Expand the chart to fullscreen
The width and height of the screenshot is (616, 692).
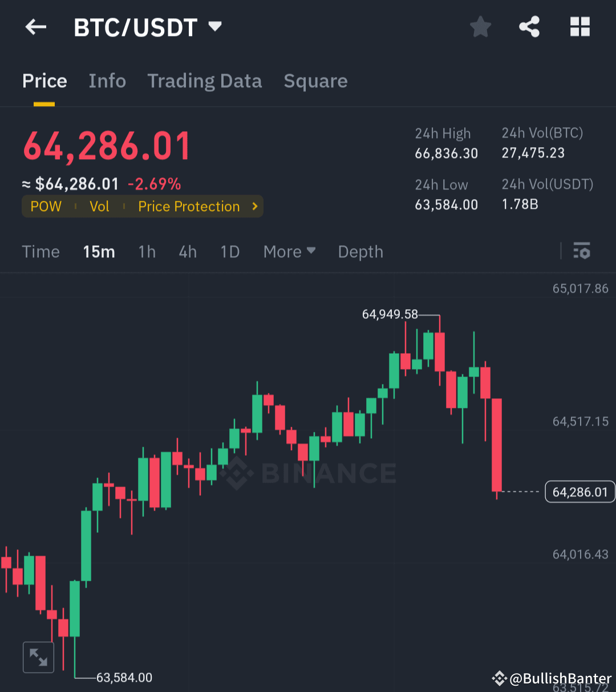38,657
